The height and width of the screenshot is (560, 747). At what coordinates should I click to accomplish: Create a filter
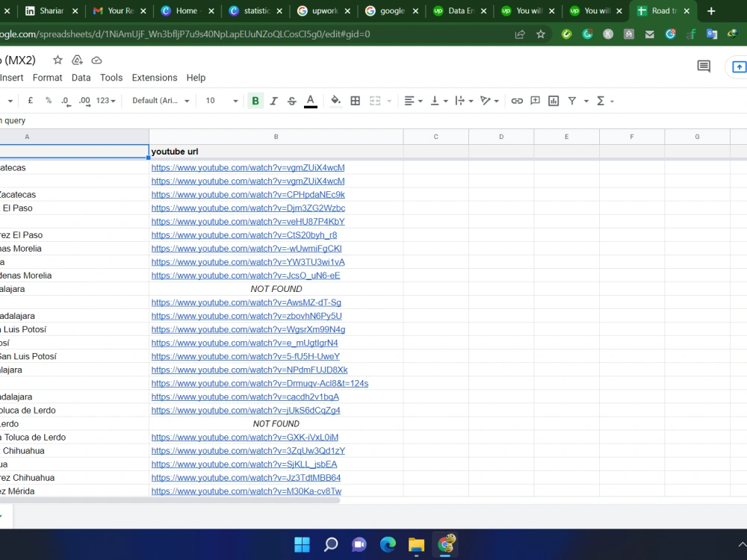click(x=572, y=101)
